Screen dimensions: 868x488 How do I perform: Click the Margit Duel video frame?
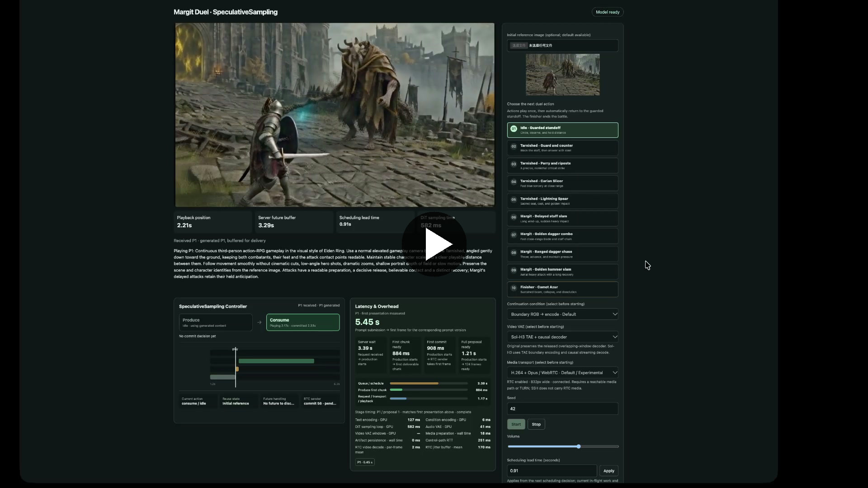[335, 115]
